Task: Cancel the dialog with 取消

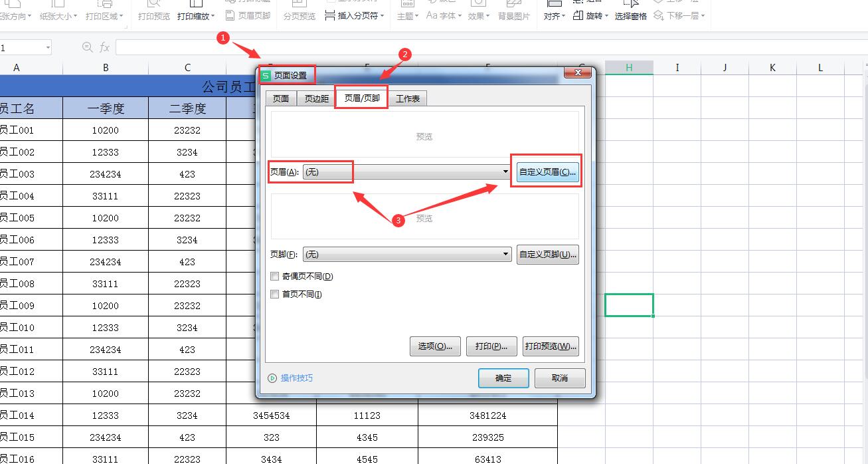Action: pyautogui.click(x=560, y=378)
